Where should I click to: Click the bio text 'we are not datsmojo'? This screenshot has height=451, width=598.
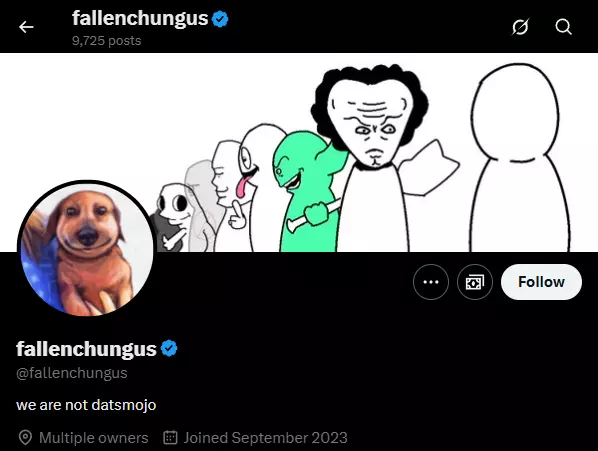point(86,404)
